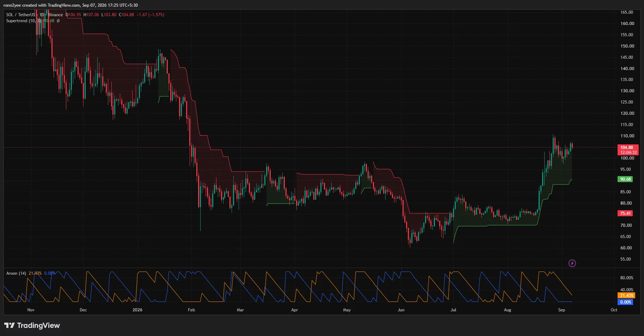Click the Dec label on time axis
This screenshot has width=644, height=336.
pos(83,310)
